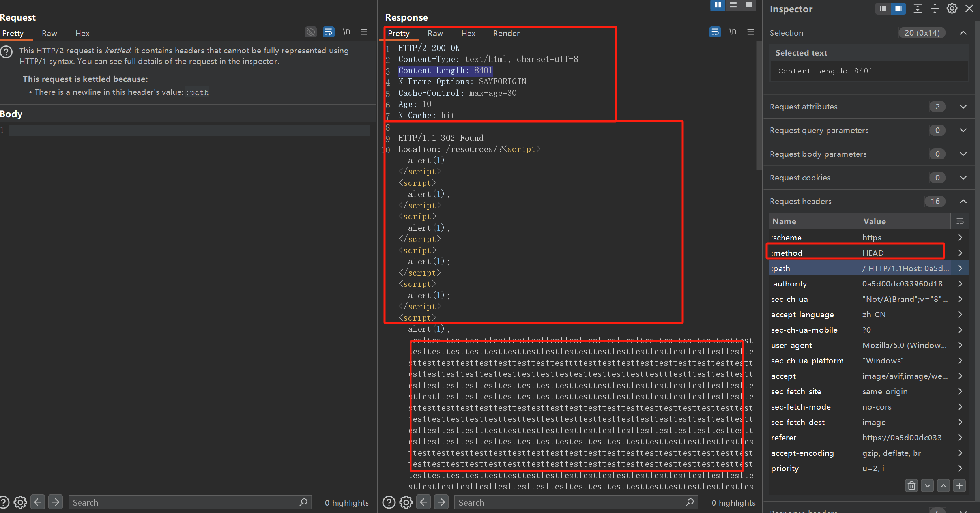Toggle word wrap in Request panel
The height and width of the screenshot is (513, 980).
pos(328,32)
